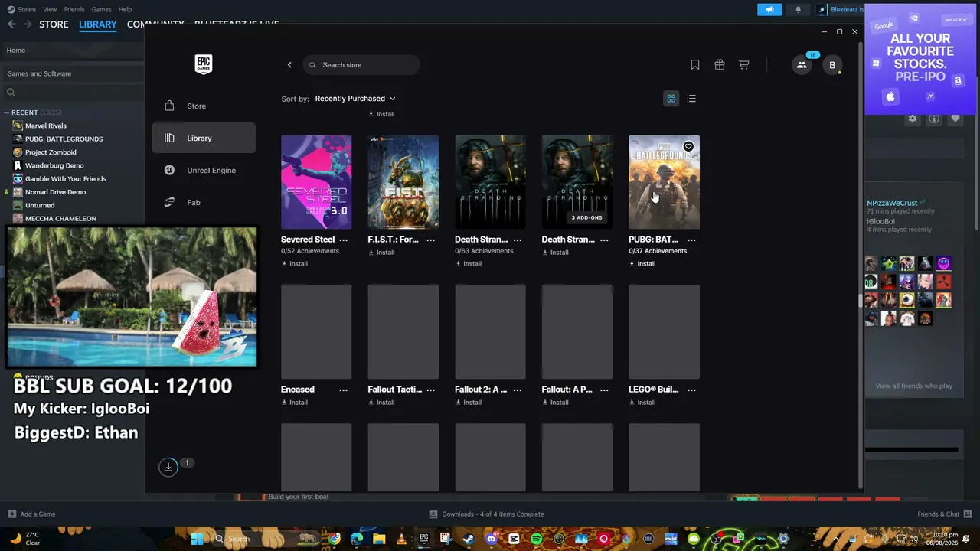980x551 pixels.
Task: Open Epic wishlist bookmark icon
Action: coord(695,65)
